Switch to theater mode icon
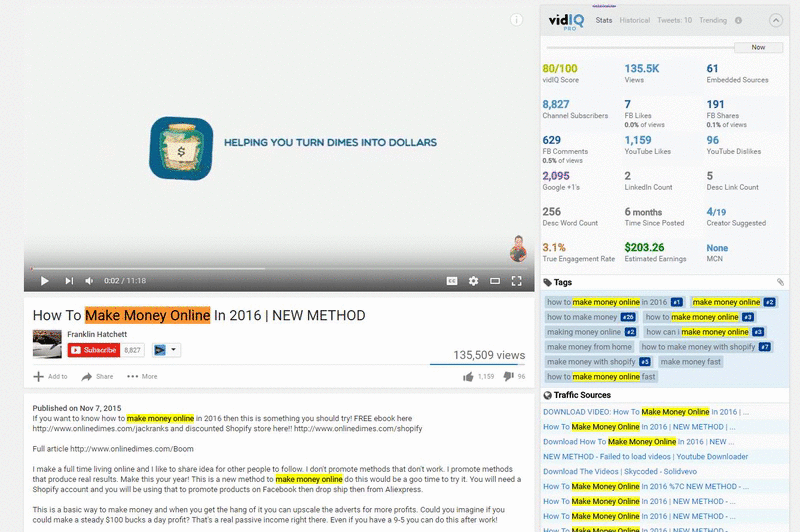 coord(495,281)
